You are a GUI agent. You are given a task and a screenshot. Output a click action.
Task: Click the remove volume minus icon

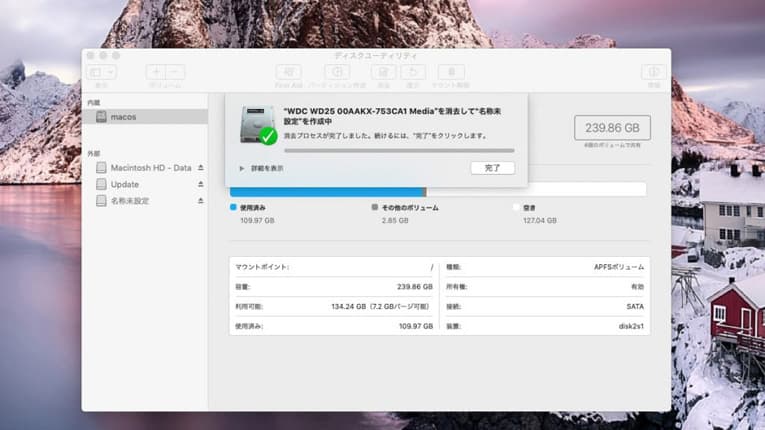175,72
